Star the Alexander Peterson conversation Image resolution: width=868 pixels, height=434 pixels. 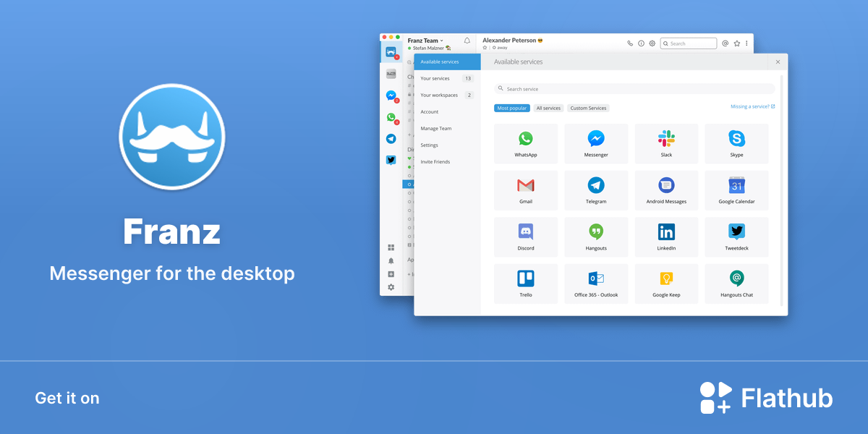coord(485,48)
